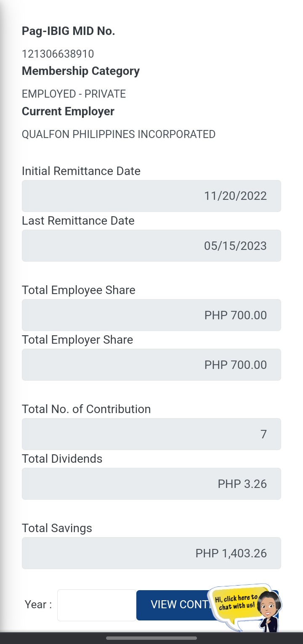Image resolution: width=303 pixels, height=644 pixels.
Task: Click the Total No. of Contribution field
Action: [151, 434]
